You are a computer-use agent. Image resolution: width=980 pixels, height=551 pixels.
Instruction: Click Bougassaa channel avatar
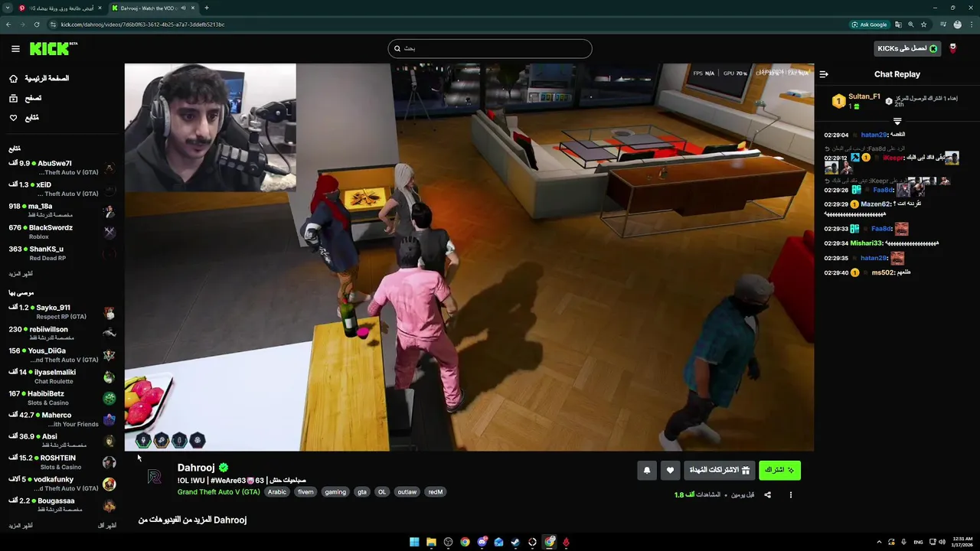pyautogui.click(x=109, y=505)
